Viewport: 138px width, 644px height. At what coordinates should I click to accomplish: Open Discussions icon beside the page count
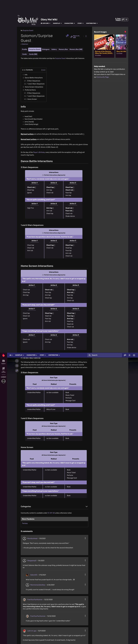(123, 20)
